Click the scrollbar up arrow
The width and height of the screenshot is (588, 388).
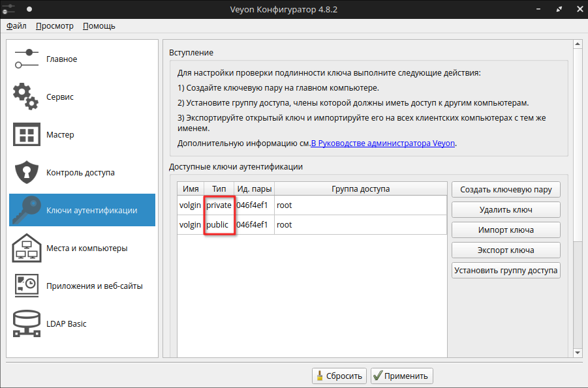point(578,44)
